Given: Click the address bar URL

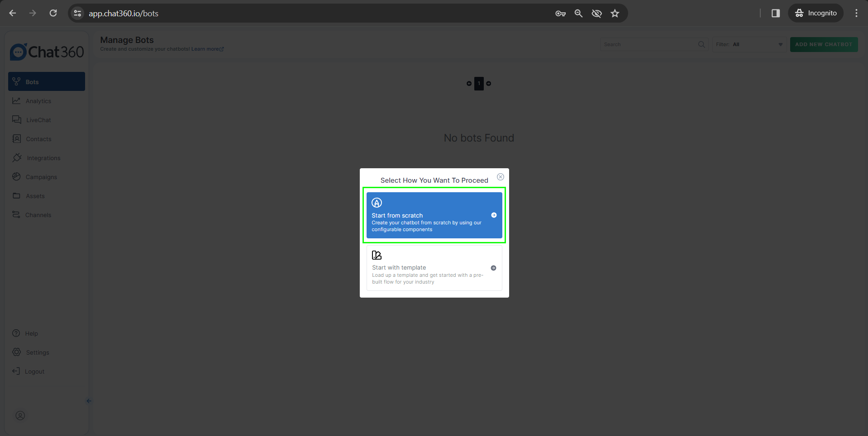Looking at the screenshot, I should point(124,14).
